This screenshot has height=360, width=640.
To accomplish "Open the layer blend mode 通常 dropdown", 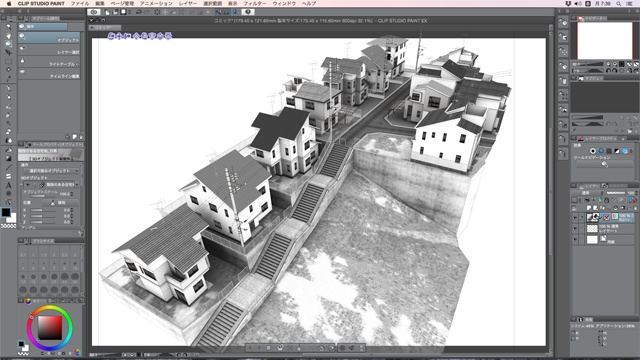I will (x=587, y=193).
